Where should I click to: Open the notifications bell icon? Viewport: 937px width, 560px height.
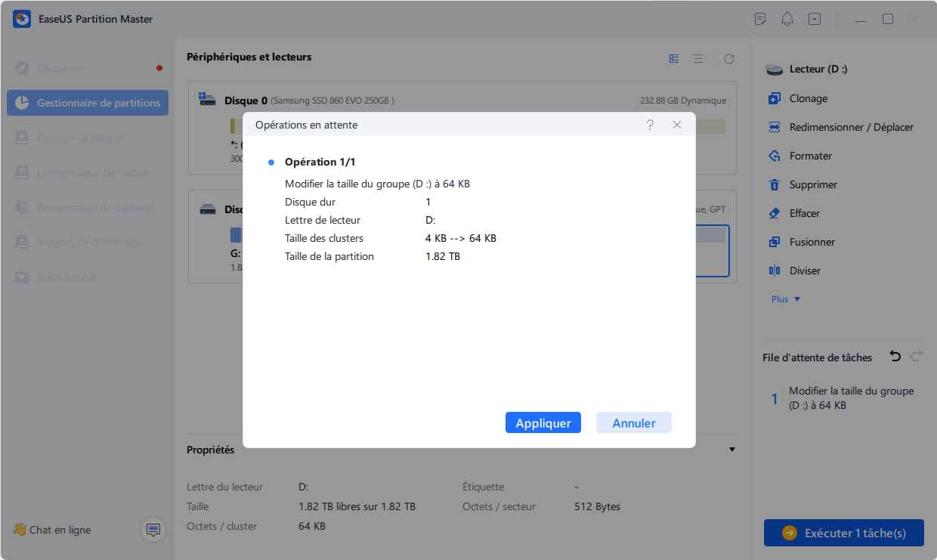click(787, 19)
